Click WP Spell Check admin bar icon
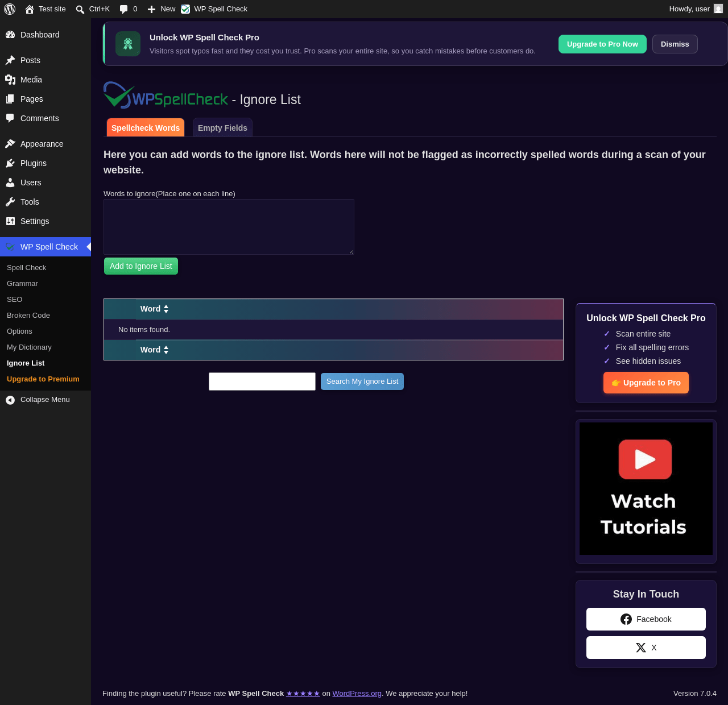This screenshot has width=728, height=705. pos(185,9)
